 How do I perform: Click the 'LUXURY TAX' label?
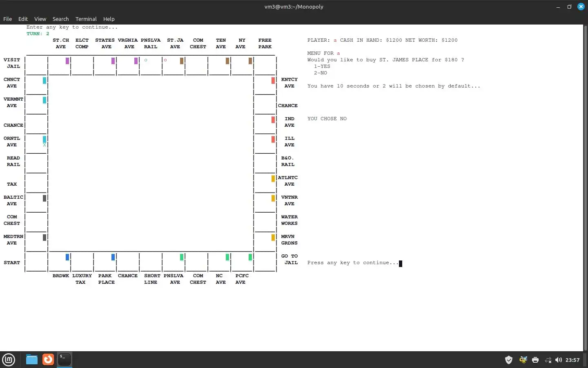82,279
